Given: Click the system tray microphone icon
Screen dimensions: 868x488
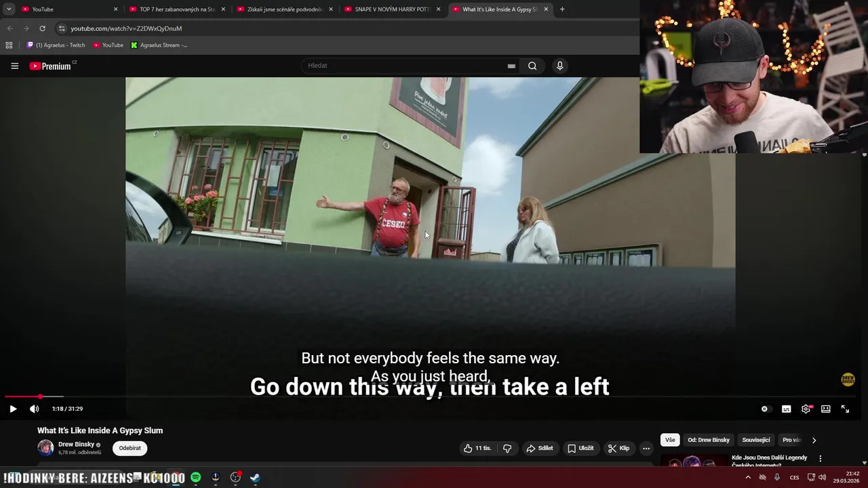Looking at the screenshot, I should point(777,477).
